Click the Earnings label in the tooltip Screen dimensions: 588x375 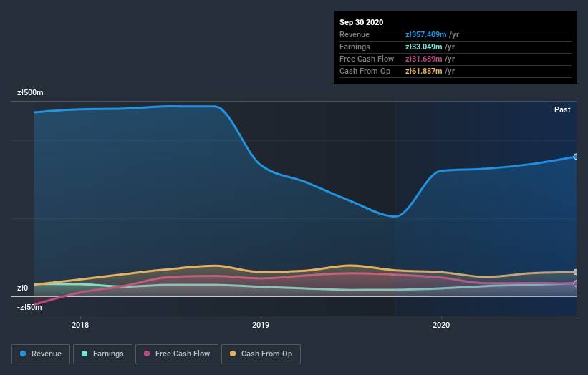pos(355,47)
